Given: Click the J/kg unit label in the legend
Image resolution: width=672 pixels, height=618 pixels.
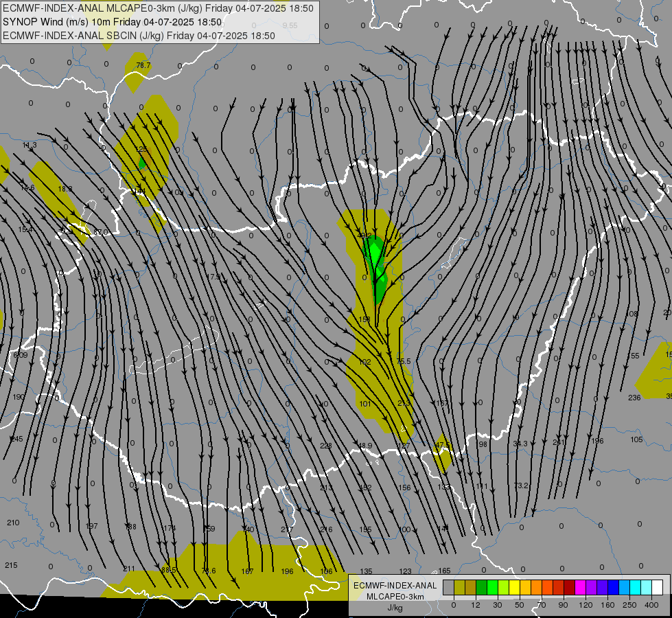Looking at the screenshot, I should point(395,608).
